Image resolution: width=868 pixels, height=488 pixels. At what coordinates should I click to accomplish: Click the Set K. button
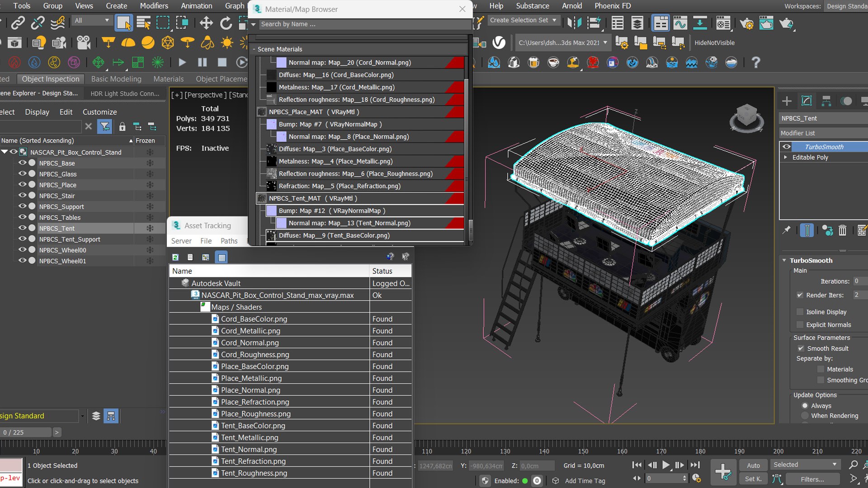coord(753,479)
